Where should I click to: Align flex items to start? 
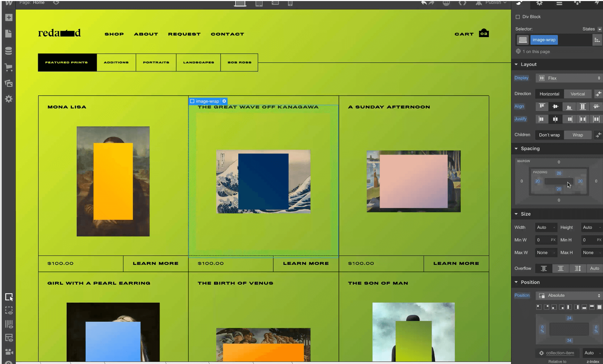tap(542, 106)
